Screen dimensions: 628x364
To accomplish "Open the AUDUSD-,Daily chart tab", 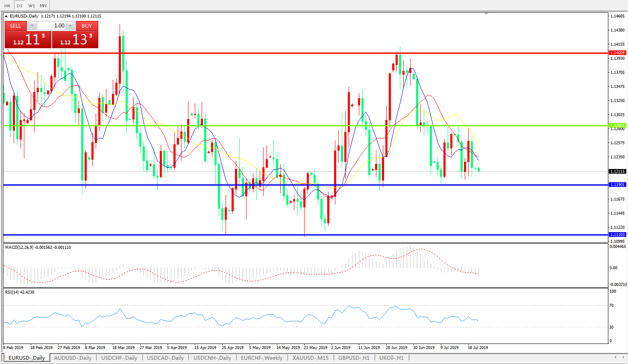I will tap(73, 358).
